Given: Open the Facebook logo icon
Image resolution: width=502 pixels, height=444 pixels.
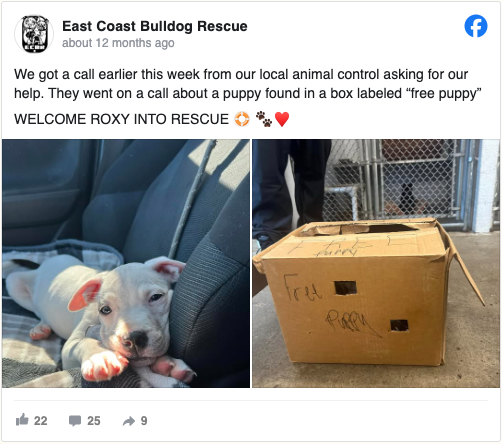Looking at the screenshot, I should 476,26.
